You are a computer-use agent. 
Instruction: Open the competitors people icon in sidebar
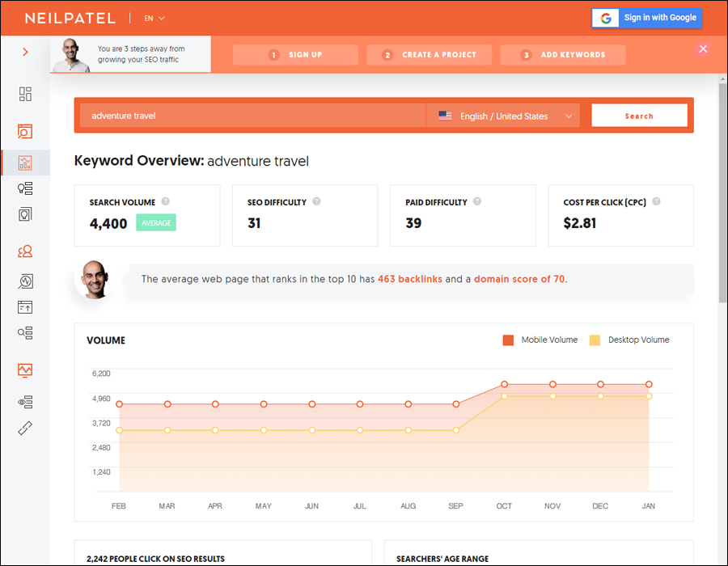(x=25, y=251)
